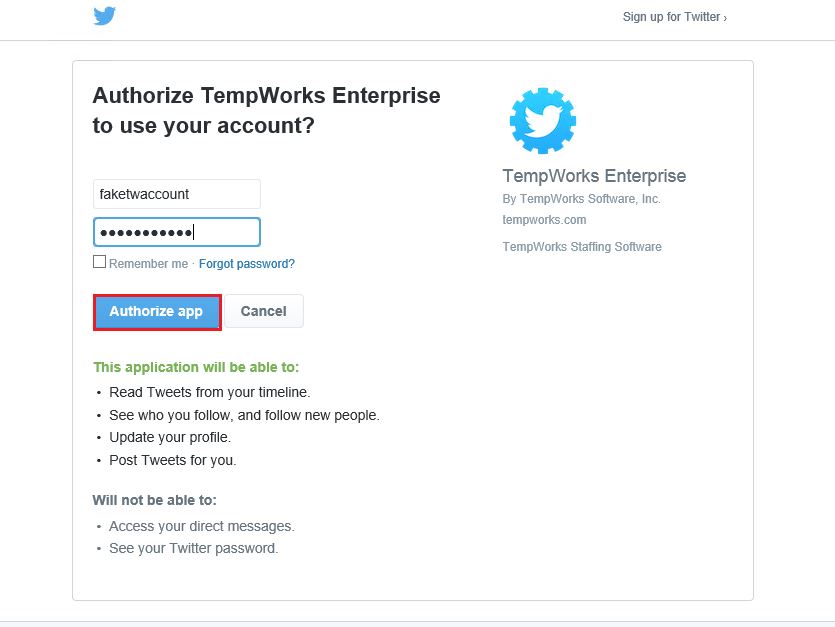Focus the username field containing faketwaccount
The width and height of the screenshot is (835, 627).
[176, 194]
